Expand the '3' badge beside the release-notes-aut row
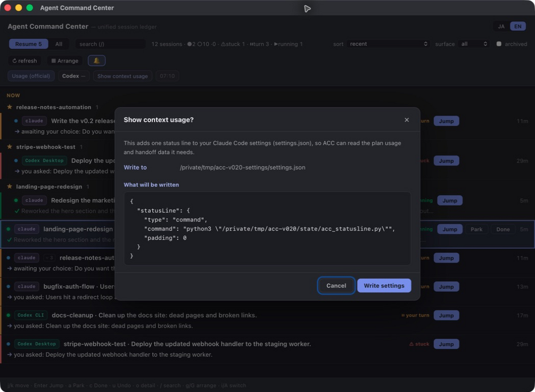The width and height of the screenshot is (535, 392). point(49,258)
